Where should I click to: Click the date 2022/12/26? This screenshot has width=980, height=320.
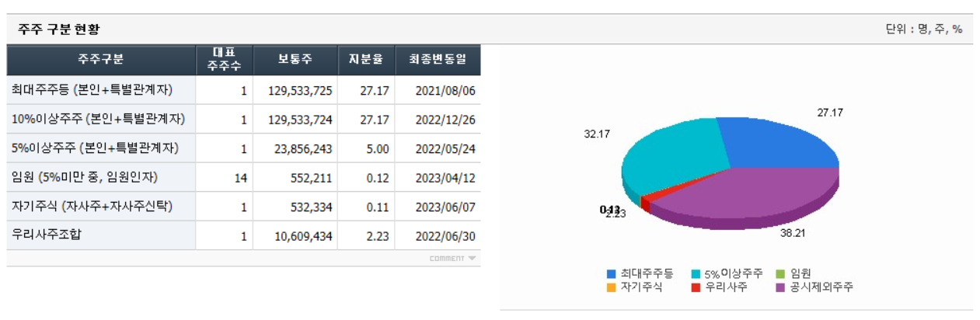446,120
